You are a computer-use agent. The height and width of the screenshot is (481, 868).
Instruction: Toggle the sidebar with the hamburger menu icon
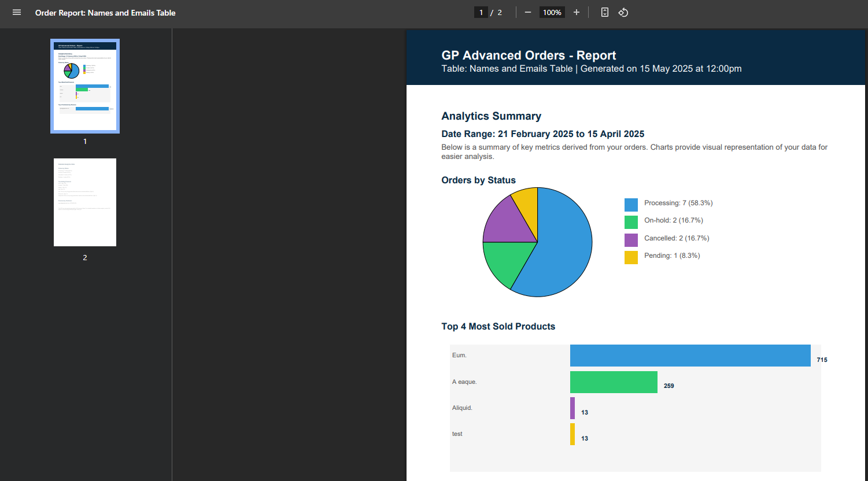(17, 12)
